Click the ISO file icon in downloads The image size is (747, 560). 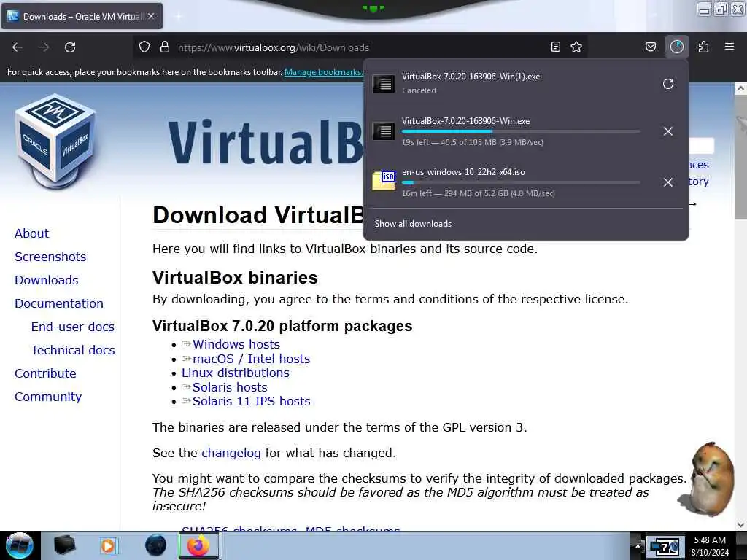[384, 181]
